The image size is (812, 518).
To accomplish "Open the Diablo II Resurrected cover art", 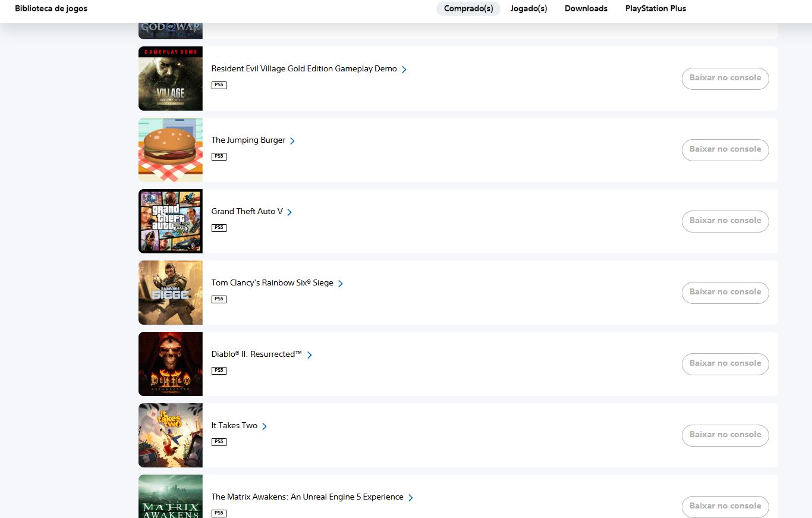I will pos(171,364).
